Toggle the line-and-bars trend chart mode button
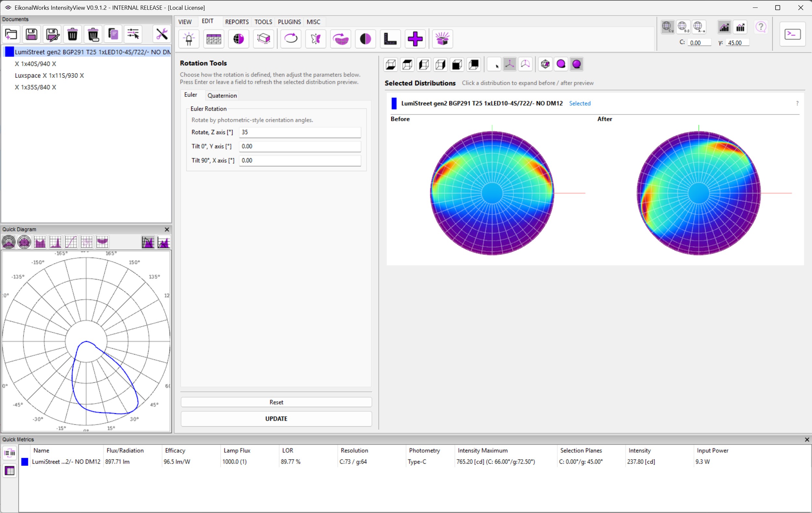 [724, 27]
